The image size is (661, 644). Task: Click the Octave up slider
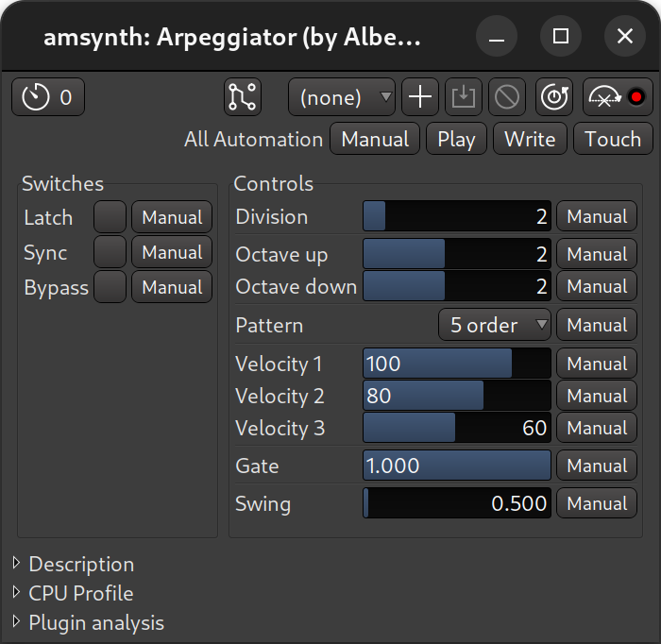[457, 254]
